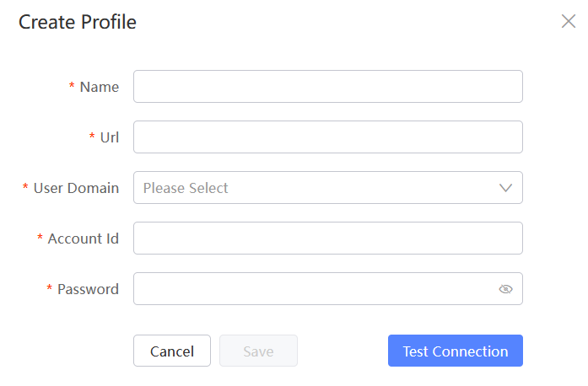
Task: Open the Please Select dropdown
Action: [x=328, y=188]
